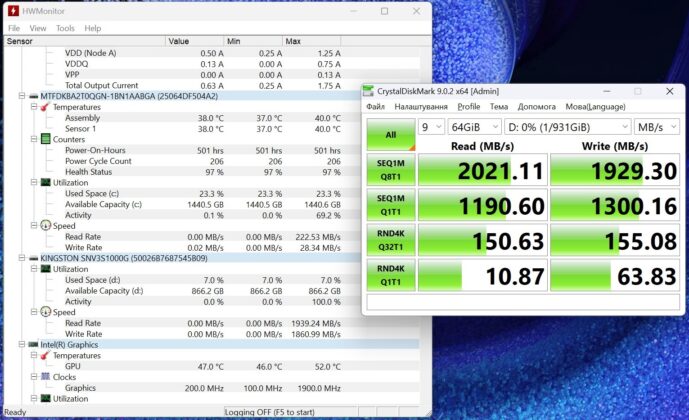Collapse the Clocks section under Intel Graphics
The height and width of the screenshot is (420, 689).
tap(34, 377)
